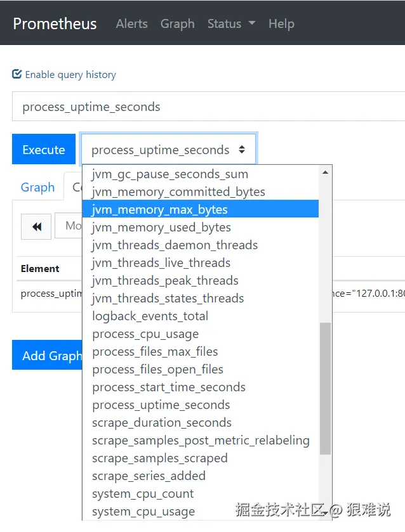Select process_files_open_files option
Image resolution: width=405 pixels, height=532 pixels.
pyautogui.click(x=201, y=369)
